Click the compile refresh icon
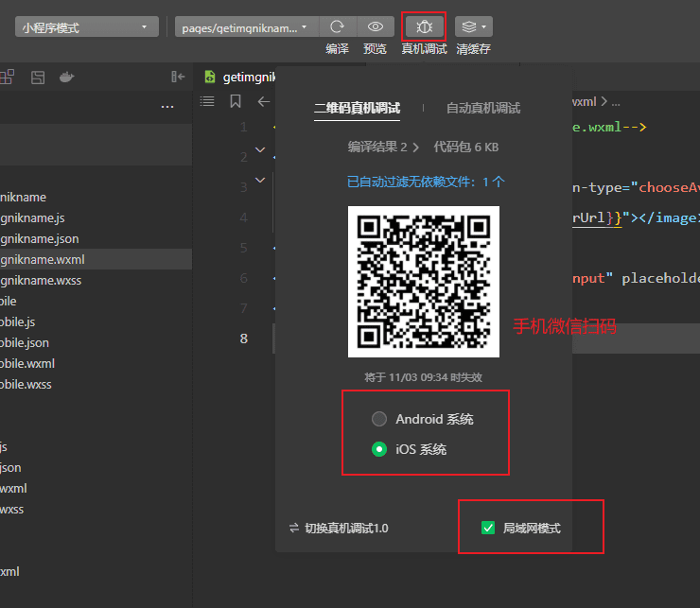 [338, 26]
